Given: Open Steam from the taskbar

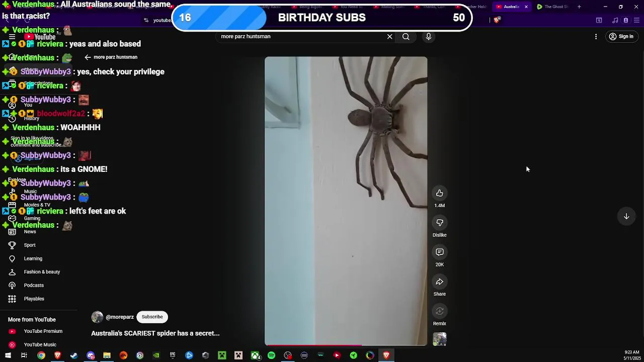Looking at the screenshot, I should [x=74, y=355].
